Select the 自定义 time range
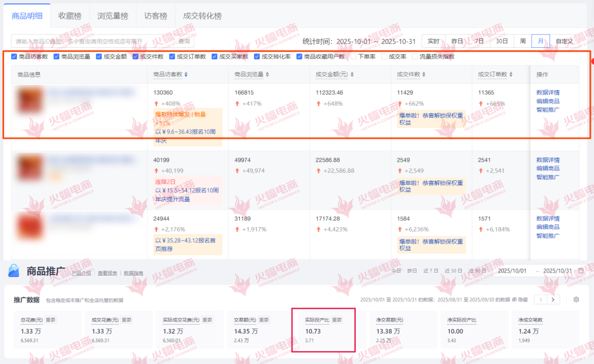 tap(564, 41)
